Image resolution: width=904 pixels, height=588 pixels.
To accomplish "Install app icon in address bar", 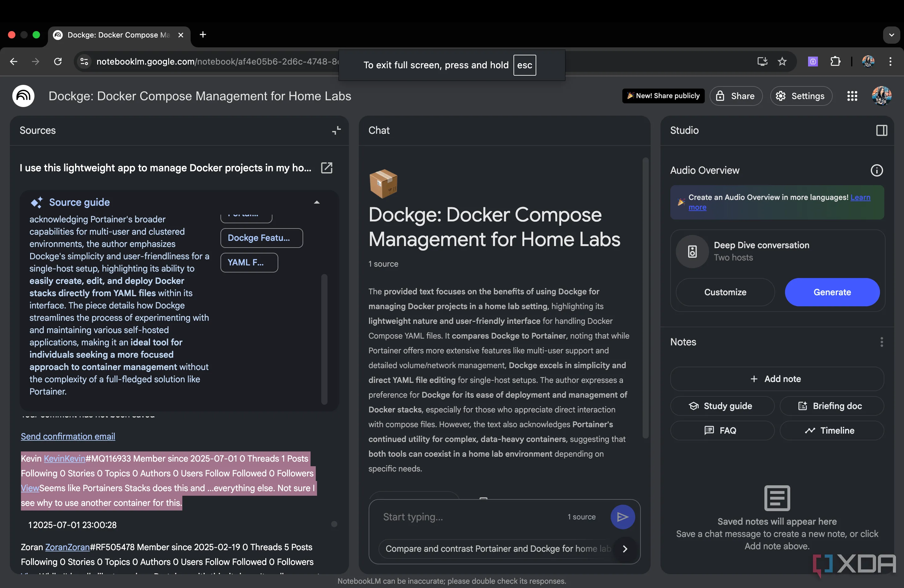I will pyautogui.click(x=762, y=61).
